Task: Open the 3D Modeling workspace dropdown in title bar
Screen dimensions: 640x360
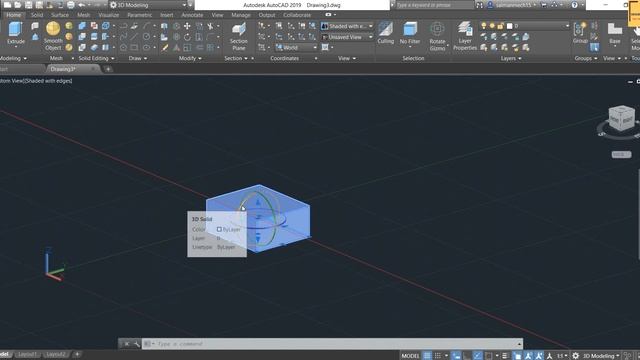Action: pos(149,5)
